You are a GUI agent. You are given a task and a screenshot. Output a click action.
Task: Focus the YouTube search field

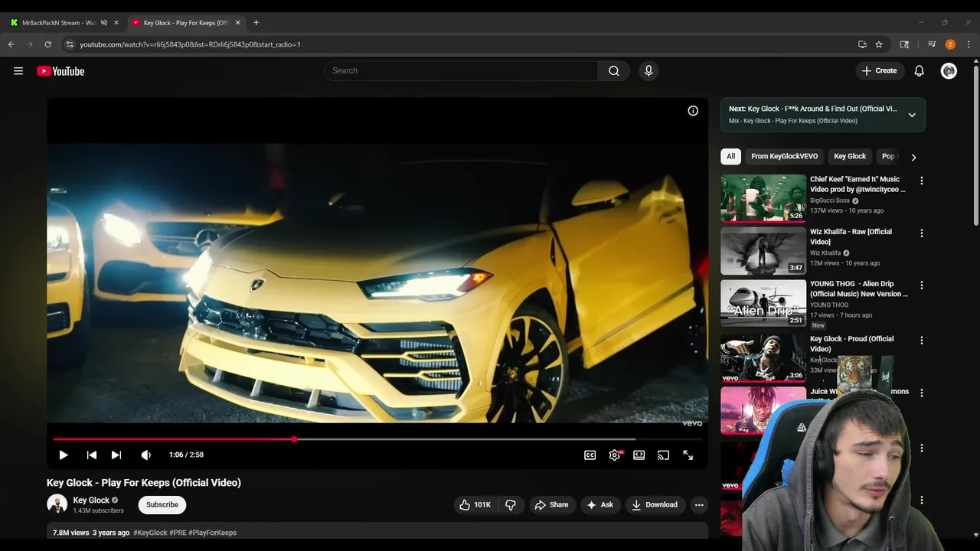pyautogui.click(x=461, y=70)
